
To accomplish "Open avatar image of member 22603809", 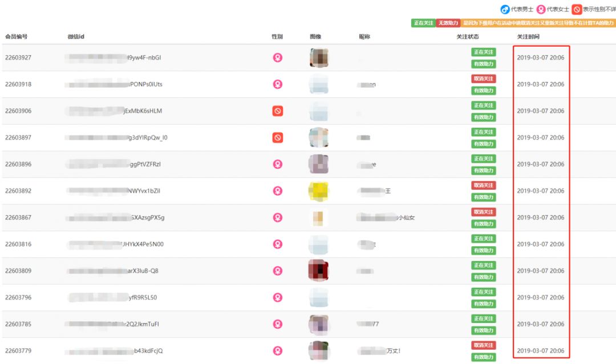I will pyautogui.click(x=318, y=271).
